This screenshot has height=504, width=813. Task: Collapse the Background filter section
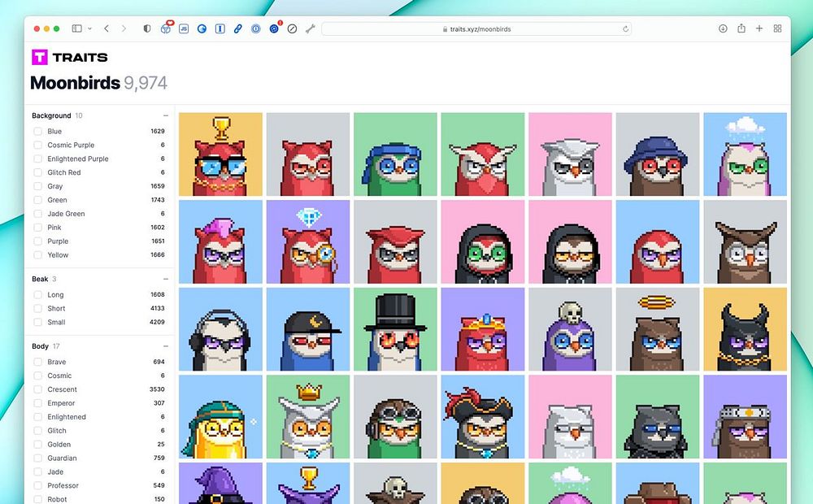click(x=165, y=115)
